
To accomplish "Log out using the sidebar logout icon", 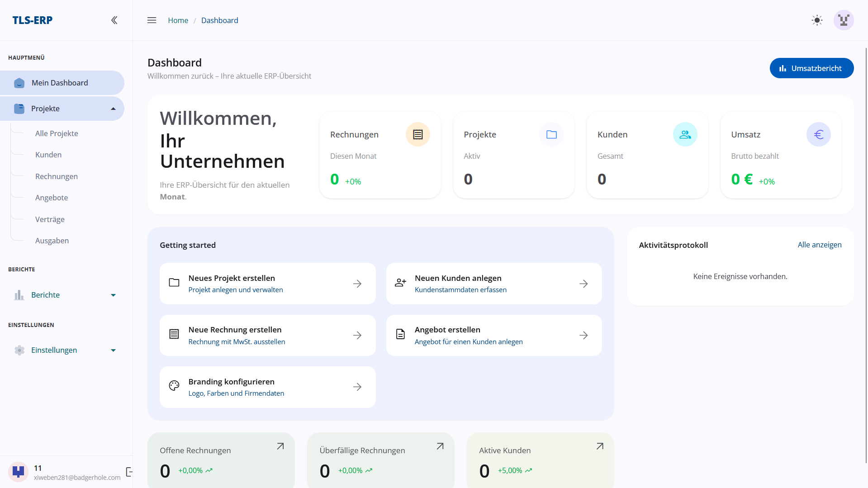I will tap(129, 472).
